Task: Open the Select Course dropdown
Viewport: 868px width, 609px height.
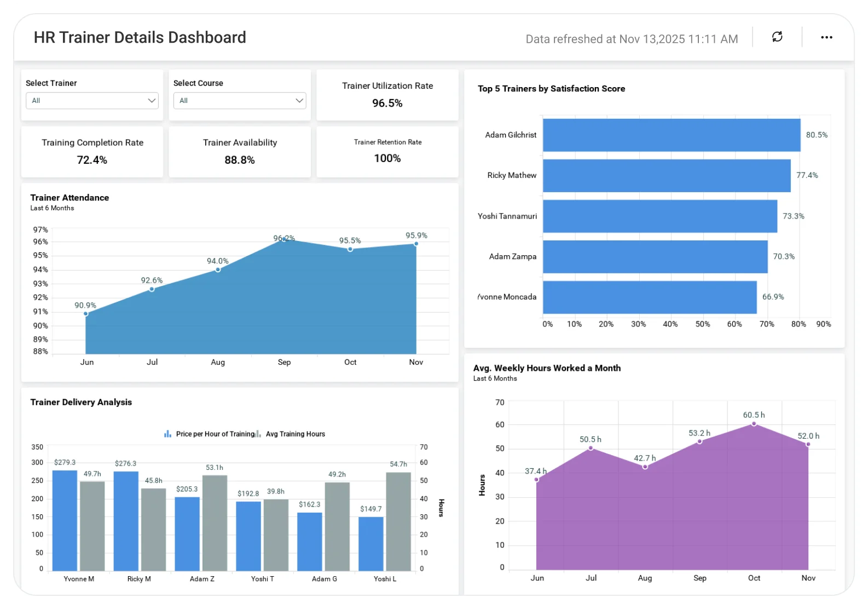Action: [240, 101]
